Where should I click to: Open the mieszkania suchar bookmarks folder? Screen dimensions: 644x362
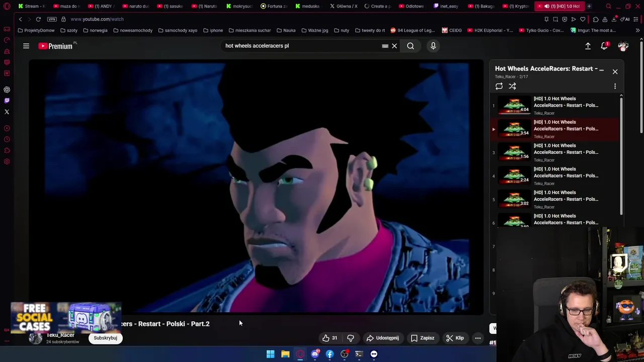click(x=250, y=30)
